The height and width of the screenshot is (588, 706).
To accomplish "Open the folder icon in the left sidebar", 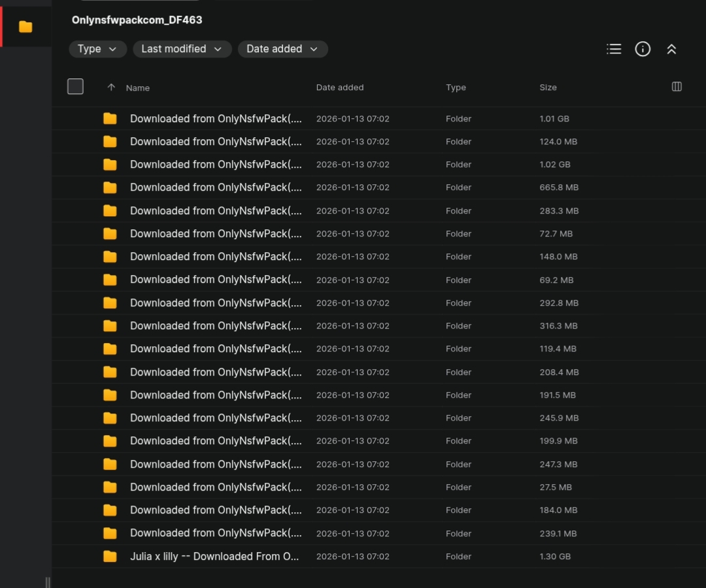I will pyautogui.click(x=25, y=27).
